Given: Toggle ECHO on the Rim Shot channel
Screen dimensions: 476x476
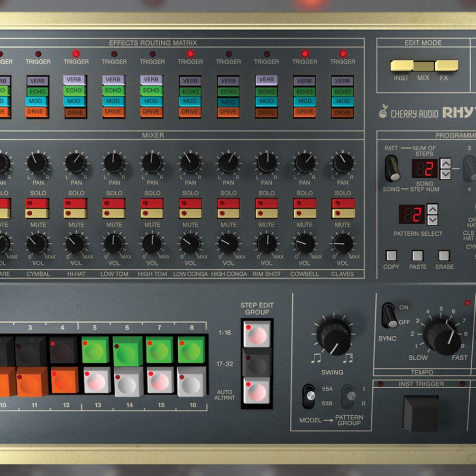Looking at the screenshot, I should pyautogui.click(x=266, y=90).
